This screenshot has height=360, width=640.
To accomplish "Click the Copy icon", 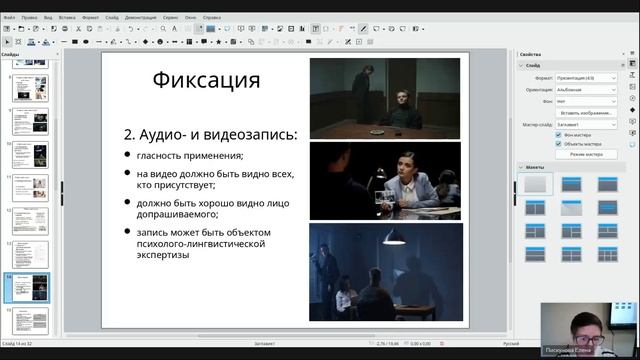I will click(89, 29).
